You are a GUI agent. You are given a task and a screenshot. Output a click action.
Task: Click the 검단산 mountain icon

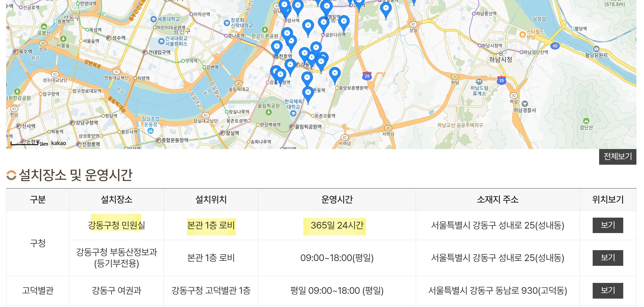(586, 121)
